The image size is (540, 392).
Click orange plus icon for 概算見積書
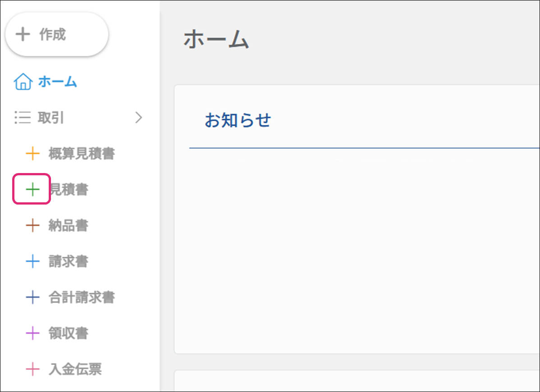(x=32, y=154)
